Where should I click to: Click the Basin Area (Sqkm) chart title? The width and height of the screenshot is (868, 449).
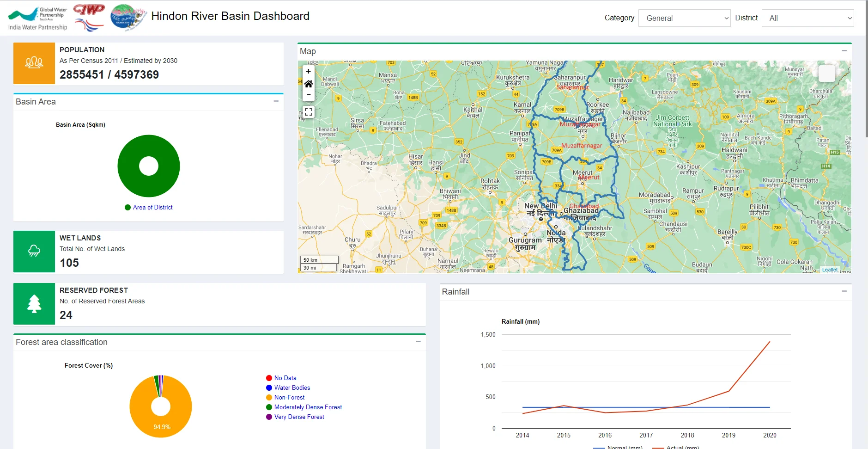(x=80, y=125)
